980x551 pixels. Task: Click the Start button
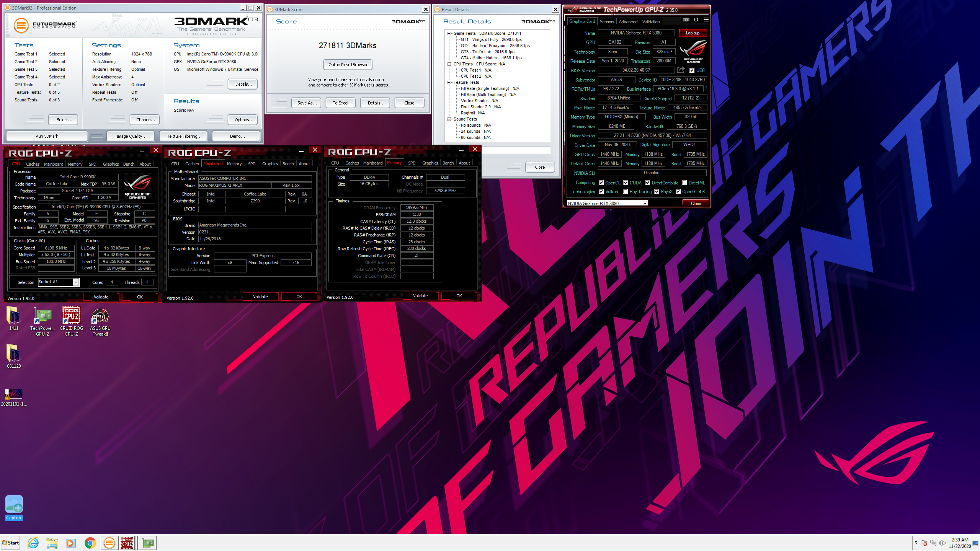11,543
